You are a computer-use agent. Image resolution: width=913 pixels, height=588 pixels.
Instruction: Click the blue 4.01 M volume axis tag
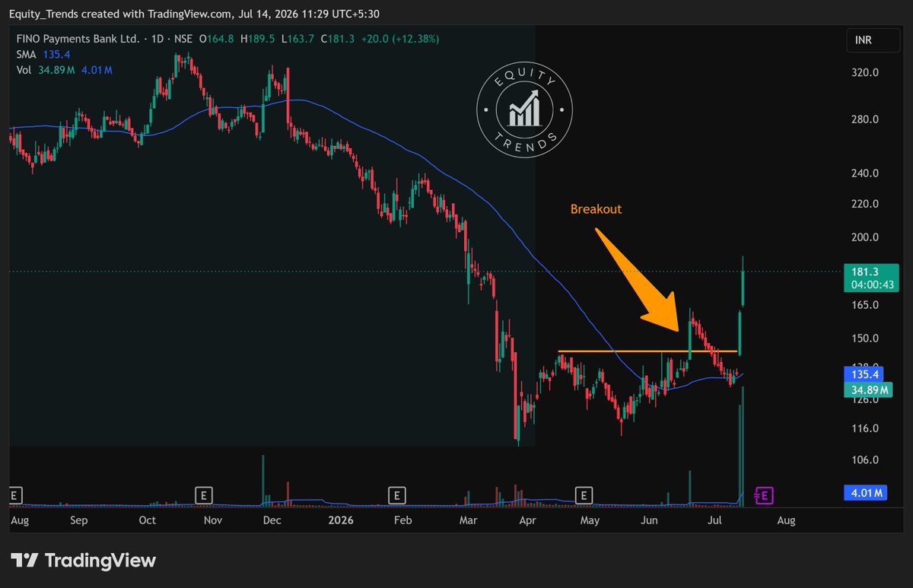(x=867, y=493)
